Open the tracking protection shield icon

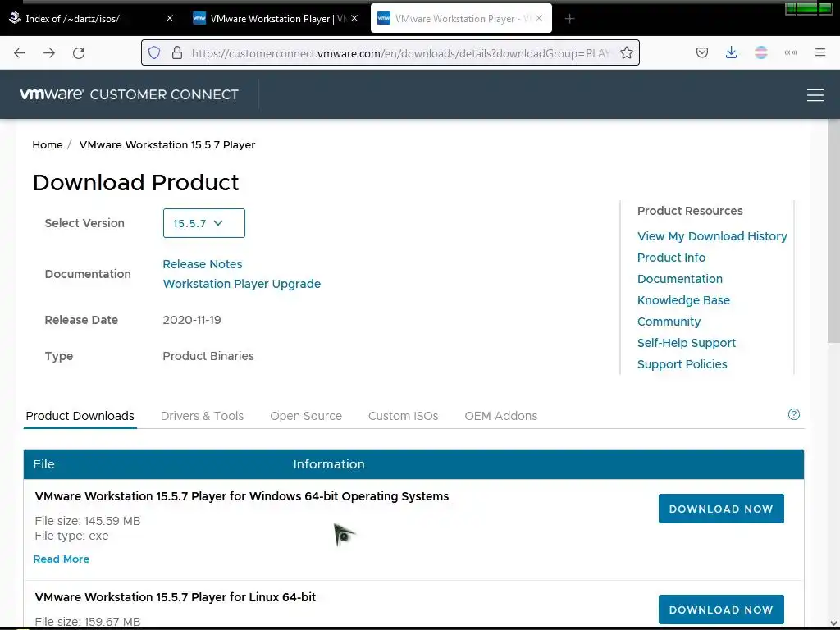pyautogui.click(x=154, y=53)
